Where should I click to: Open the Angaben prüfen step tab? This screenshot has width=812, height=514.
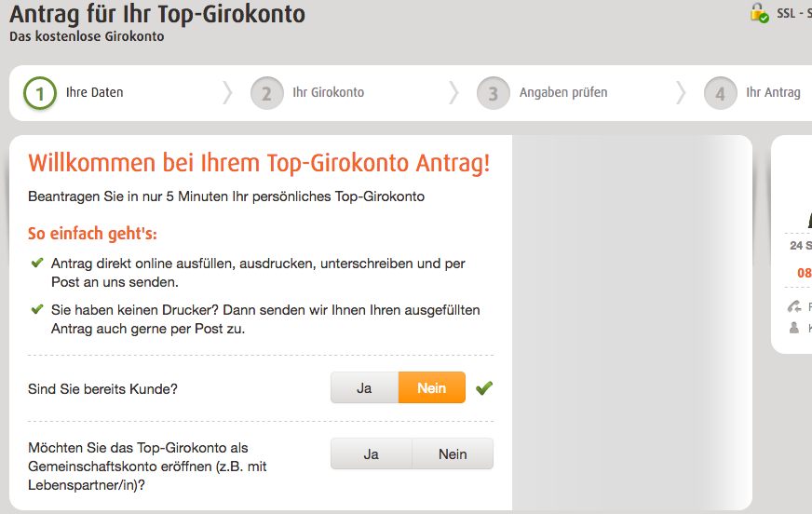[x=563, y=93]
